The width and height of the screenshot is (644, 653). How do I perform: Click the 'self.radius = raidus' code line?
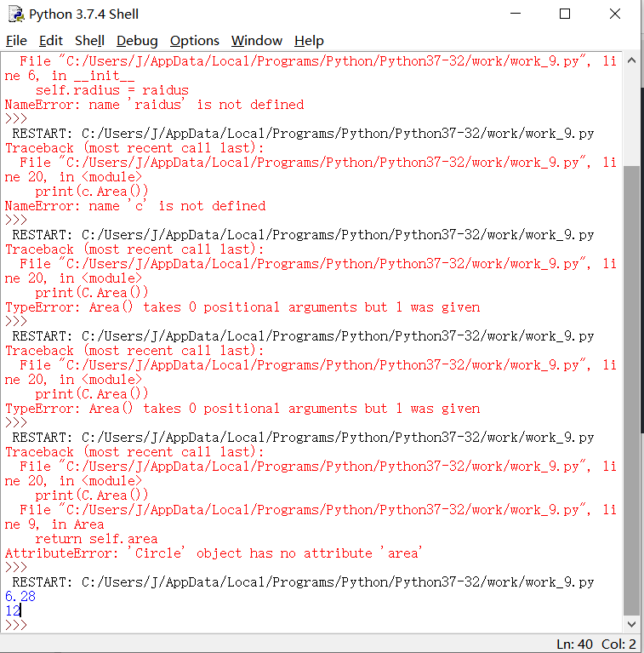coord(112,90)
